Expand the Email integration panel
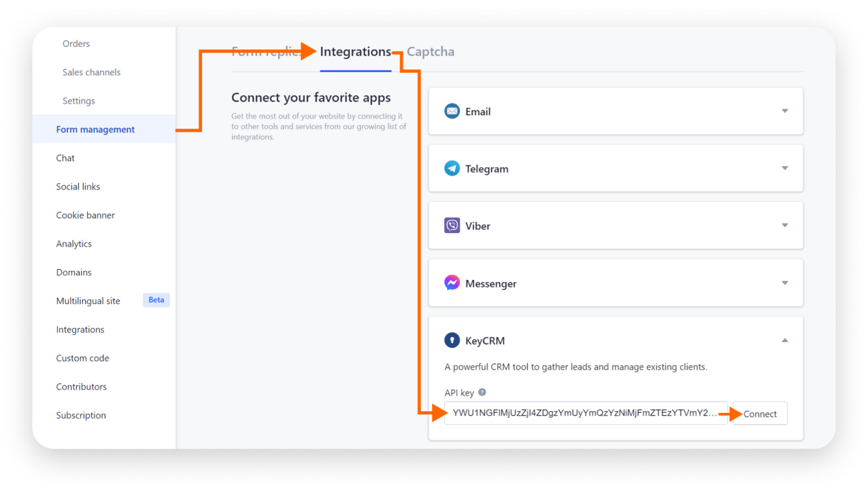This screenshot has width=868, height=492. pyautogui.click(x=784, y=111)
